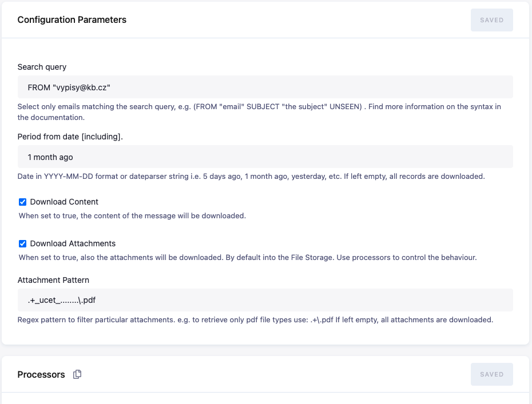The height and width of the screenshot is (404, 532).
Task: Uncheck the Download Attachments checkbox
Action: 22,243
